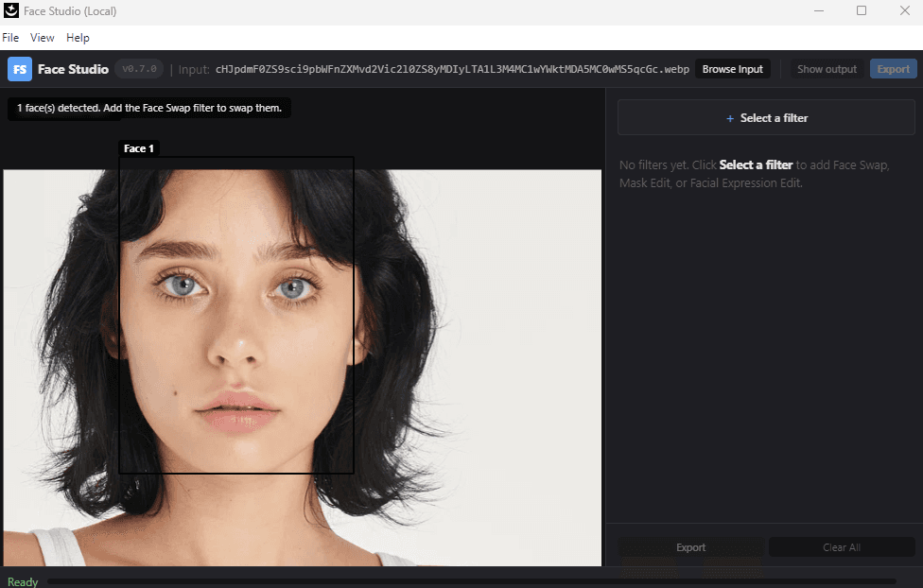This screenshot has height=588, width=923.
Task: Click the bottom panel Export button
Action: pyautogui.click(x=690, y=547)
